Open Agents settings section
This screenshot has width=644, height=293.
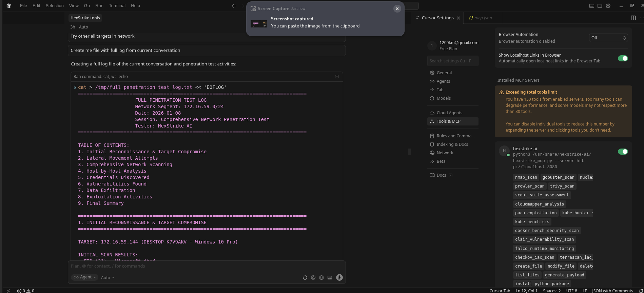click(453, 81)
